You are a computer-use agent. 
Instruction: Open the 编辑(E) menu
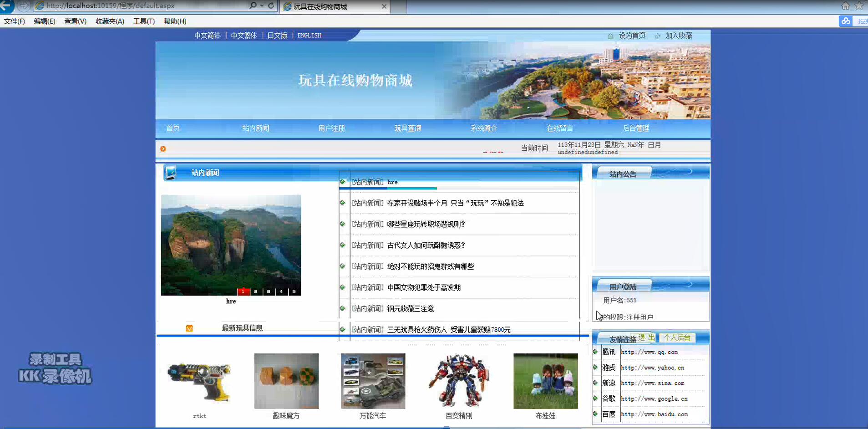click(45, 21)
